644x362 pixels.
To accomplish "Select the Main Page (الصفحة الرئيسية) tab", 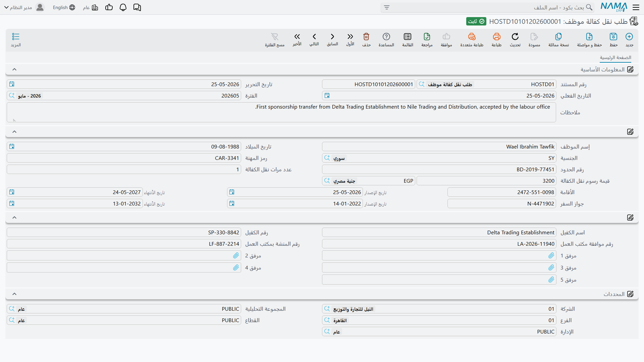I will point(615,58).
